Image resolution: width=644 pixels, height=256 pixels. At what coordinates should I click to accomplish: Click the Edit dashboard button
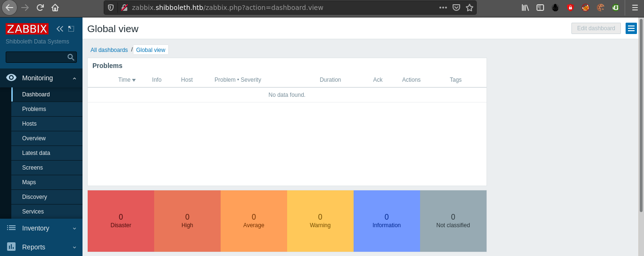596,28
